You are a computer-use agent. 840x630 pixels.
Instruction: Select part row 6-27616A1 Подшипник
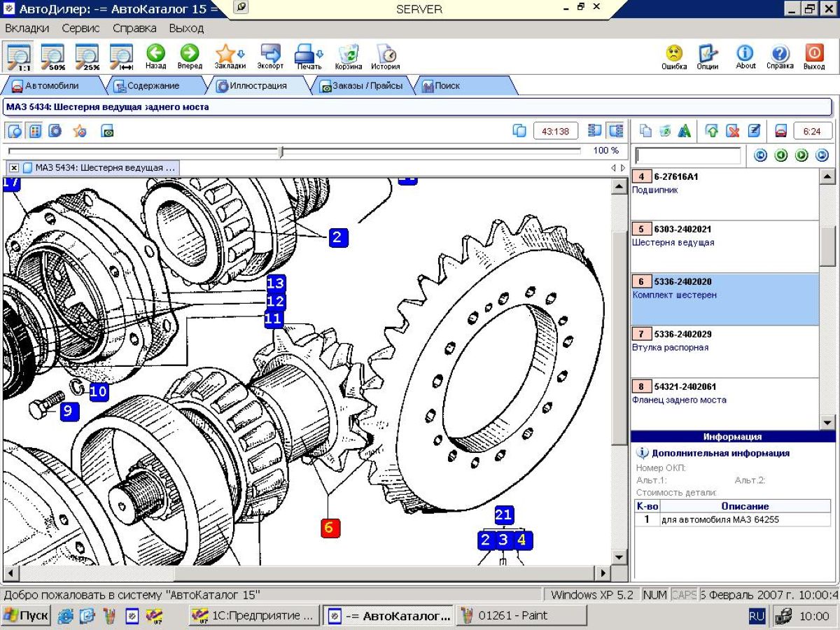[724, 194]
